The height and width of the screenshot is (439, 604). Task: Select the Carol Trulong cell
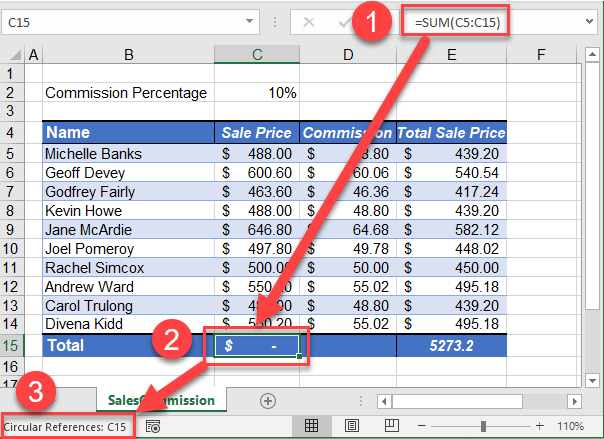coord(128,305)
